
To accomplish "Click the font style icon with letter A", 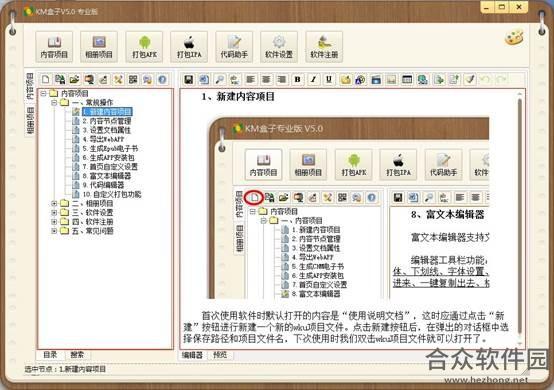I will pyautogui.click(x=360, y=79).
